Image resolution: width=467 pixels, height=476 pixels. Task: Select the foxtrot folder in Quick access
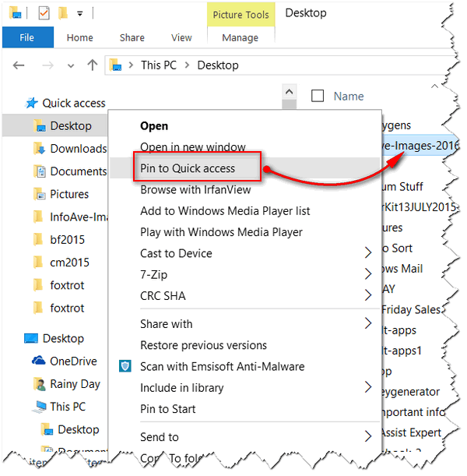point(67,285)
